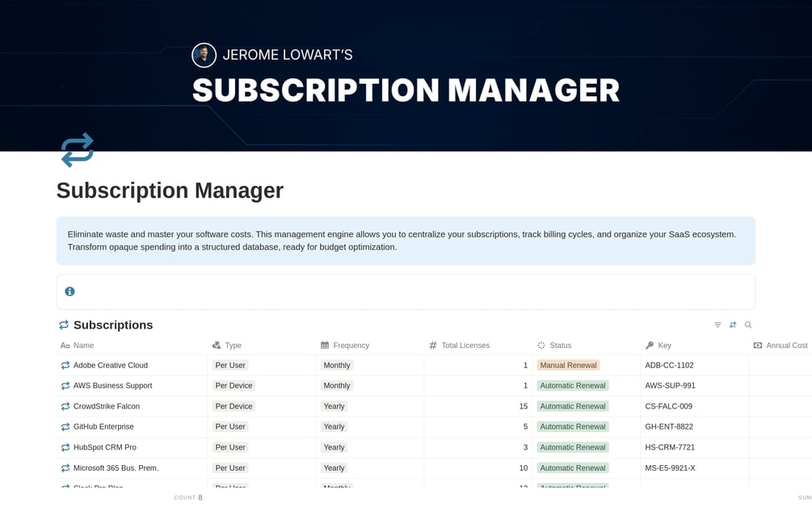Click key value ADB-CC-1102

[x=669, y=365]
